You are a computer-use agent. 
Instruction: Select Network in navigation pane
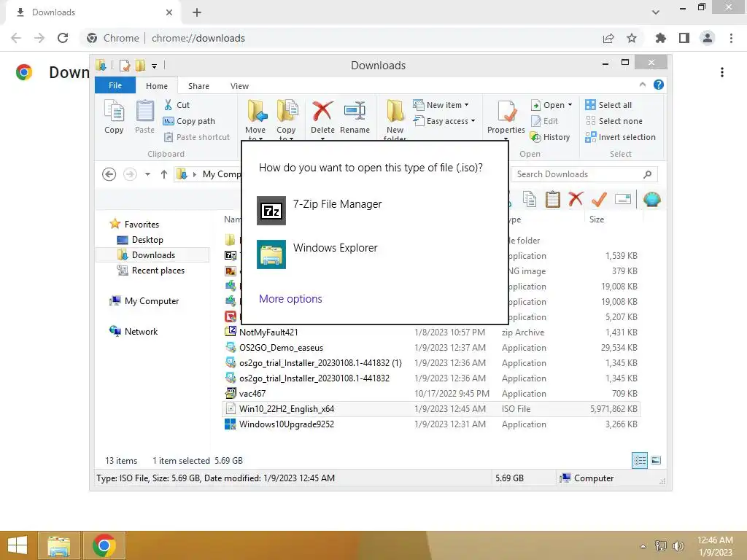(x=133, y=332)
